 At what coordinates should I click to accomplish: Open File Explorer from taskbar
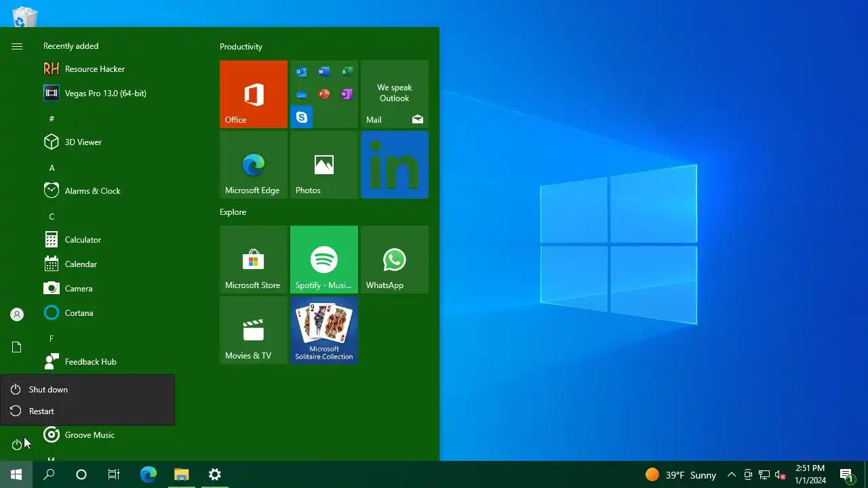coord(181,474)
